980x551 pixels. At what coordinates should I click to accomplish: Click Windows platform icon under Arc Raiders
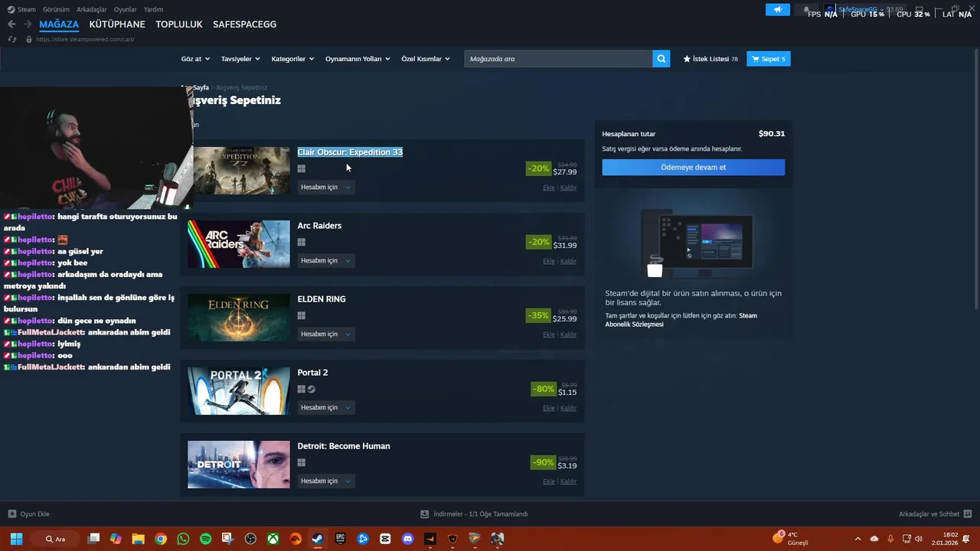(302, 242)
